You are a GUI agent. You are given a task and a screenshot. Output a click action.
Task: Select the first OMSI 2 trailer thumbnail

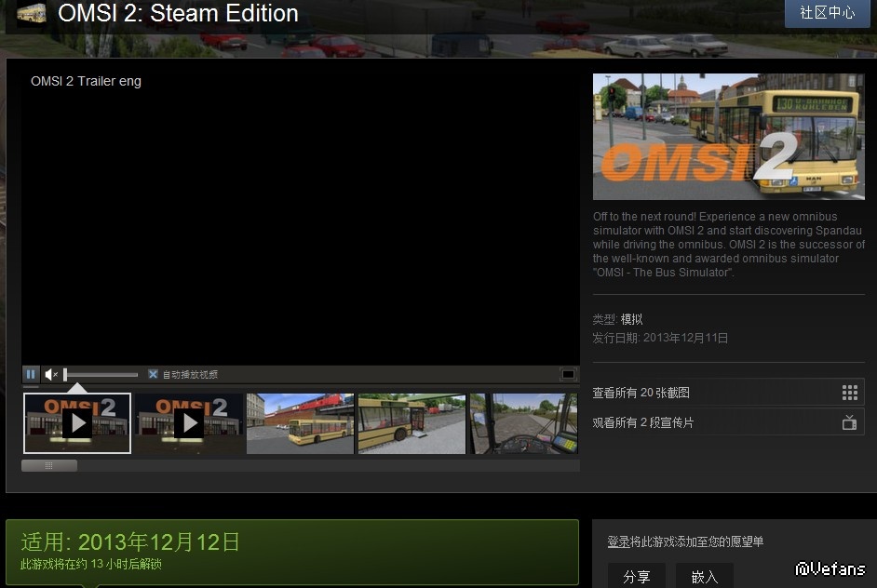(77, 423)
